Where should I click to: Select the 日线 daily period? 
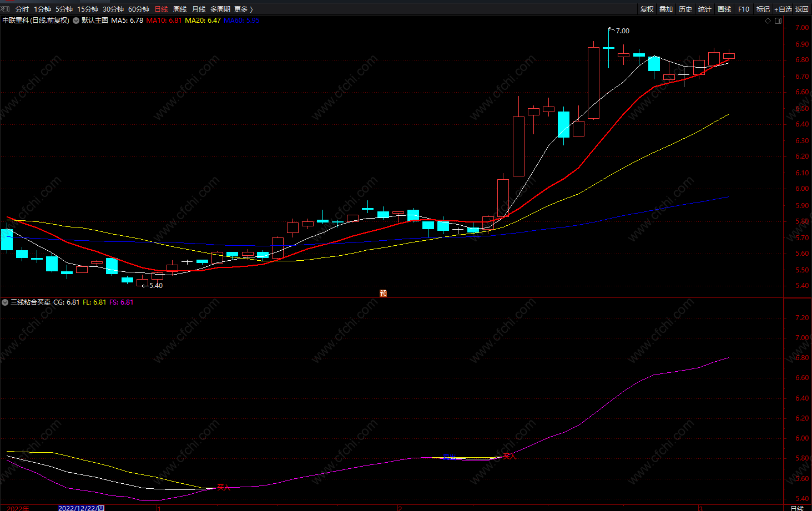point(161,9)
